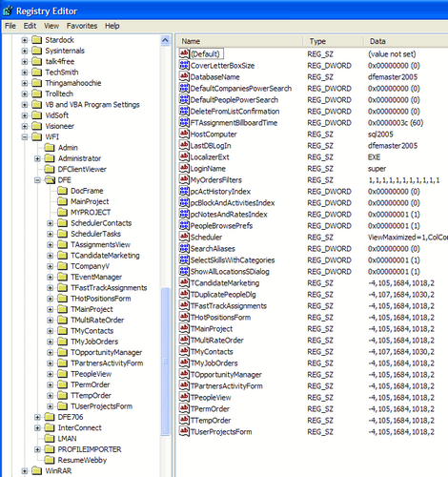Click the folder icon for Stardock key
The image size is (448, 477).
point(37,40)
